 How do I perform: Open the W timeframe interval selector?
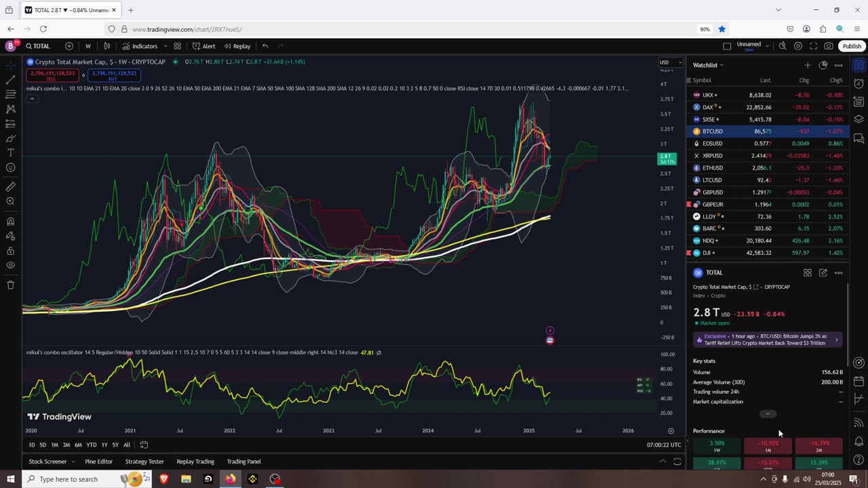tap(88, 46)
